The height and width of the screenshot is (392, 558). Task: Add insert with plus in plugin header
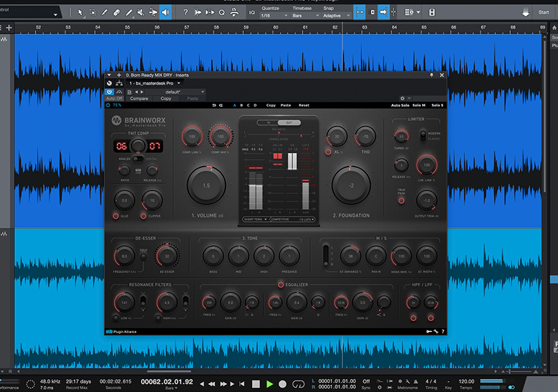[x=119, y=75]
